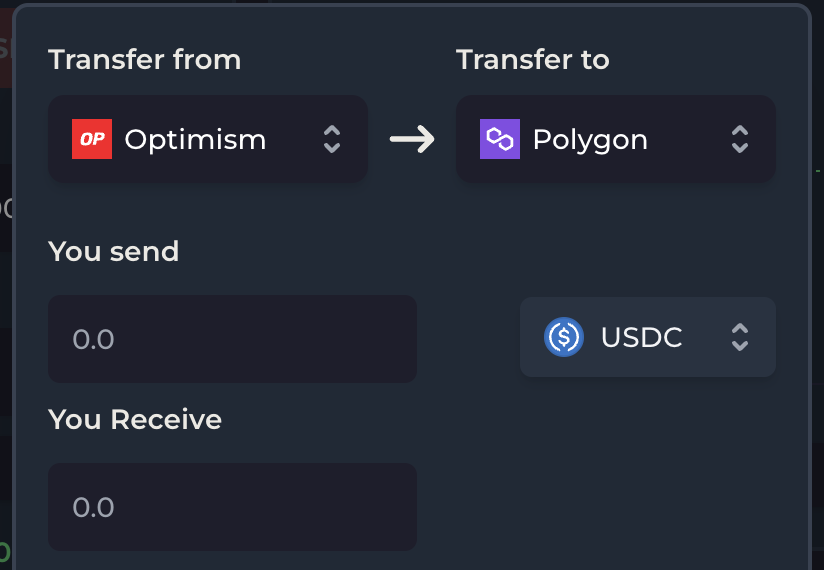
Task: Click the Transfer from heading
Action: point(145,59)
